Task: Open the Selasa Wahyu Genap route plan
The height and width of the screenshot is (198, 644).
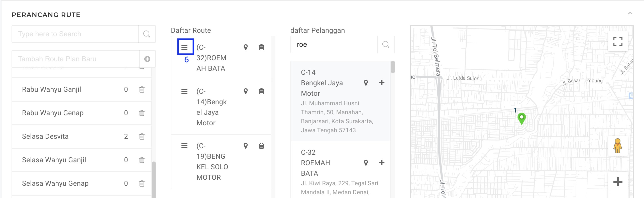Action: point(55,183)
